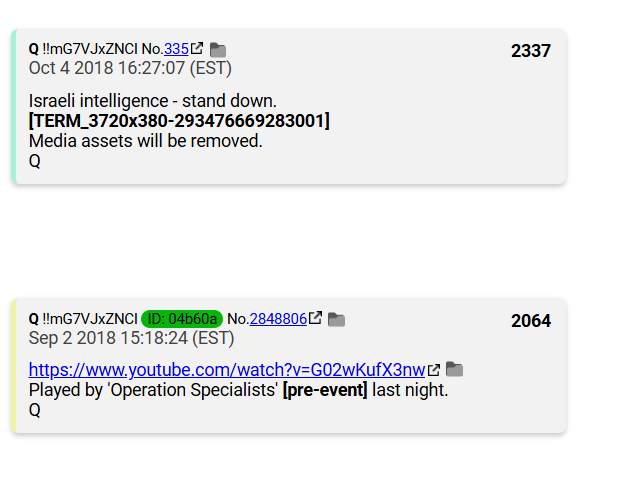
Task: Click Q tripcode in second post header
Action: tap(83, 319)
